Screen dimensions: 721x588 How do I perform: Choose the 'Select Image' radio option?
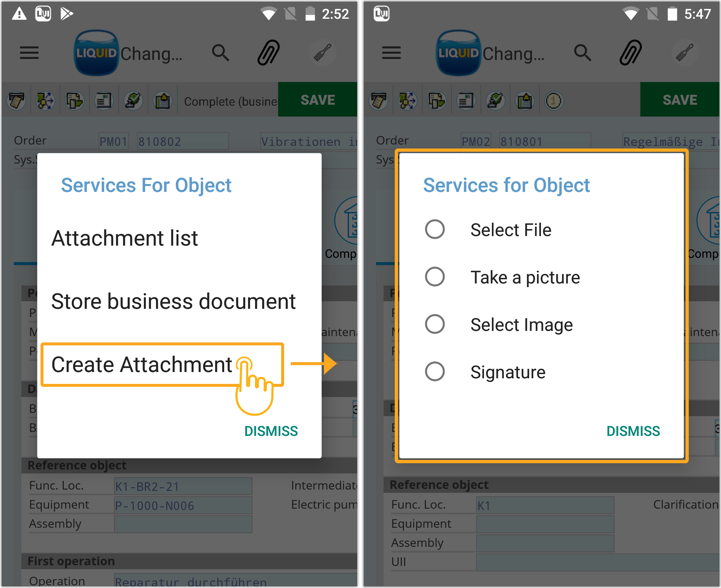(x=435, y=324)
